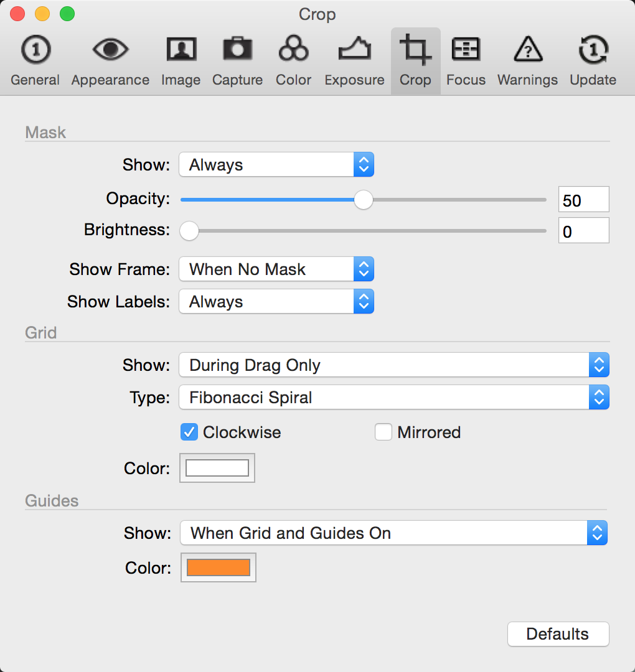This screenshot has width=635, height=672.
Task: Open the Update preferences icon
Action: 593,50
